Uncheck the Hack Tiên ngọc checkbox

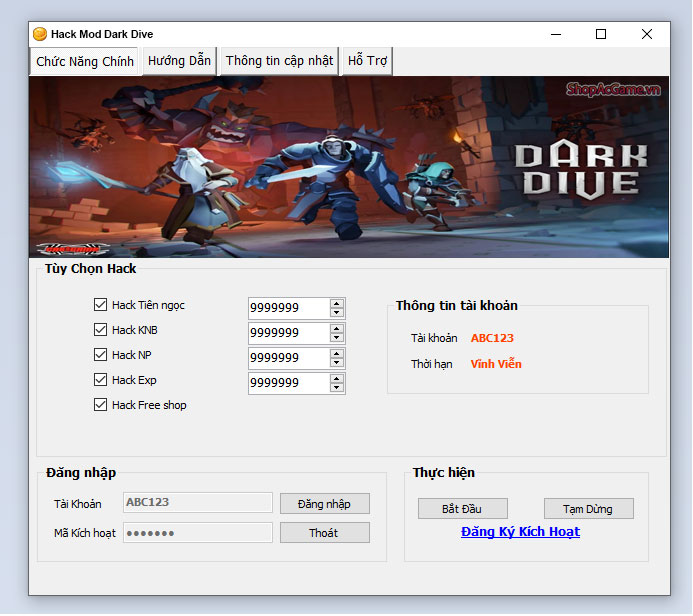point(100,304)
